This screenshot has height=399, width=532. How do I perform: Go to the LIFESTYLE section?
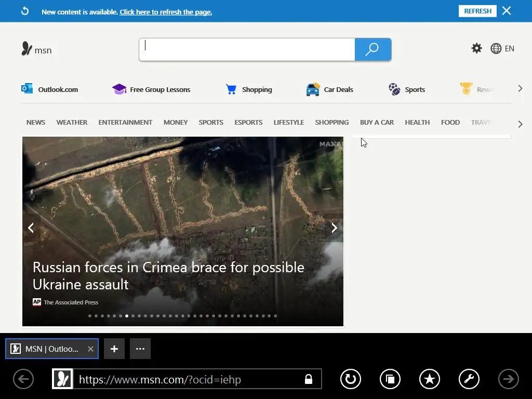[x=289, y=122]
